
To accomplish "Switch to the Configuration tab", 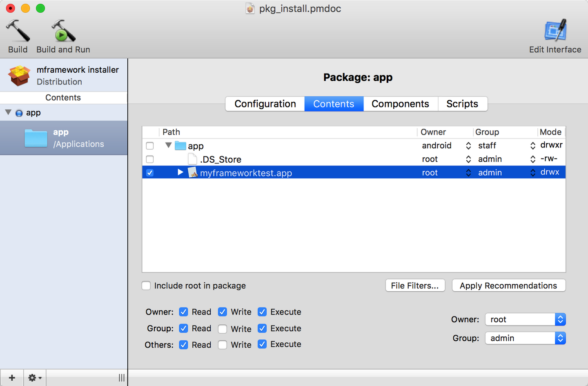I will [265, 104].
